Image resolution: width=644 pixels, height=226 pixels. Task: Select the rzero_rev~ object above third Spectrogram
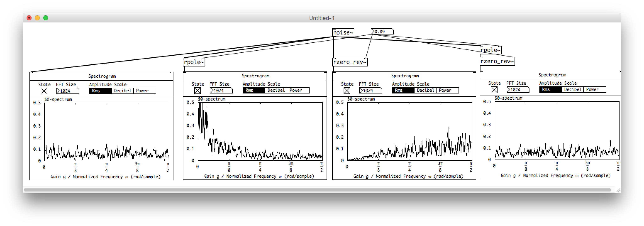click(x=350, y=62)
